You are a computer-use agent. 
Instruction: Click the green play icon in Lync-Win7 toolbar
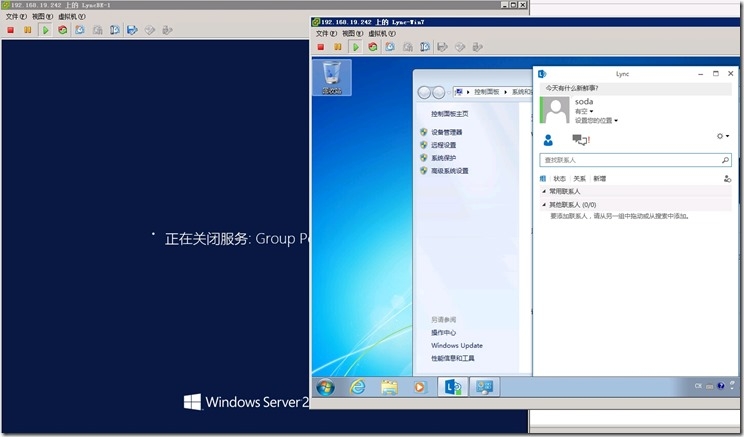355,47
